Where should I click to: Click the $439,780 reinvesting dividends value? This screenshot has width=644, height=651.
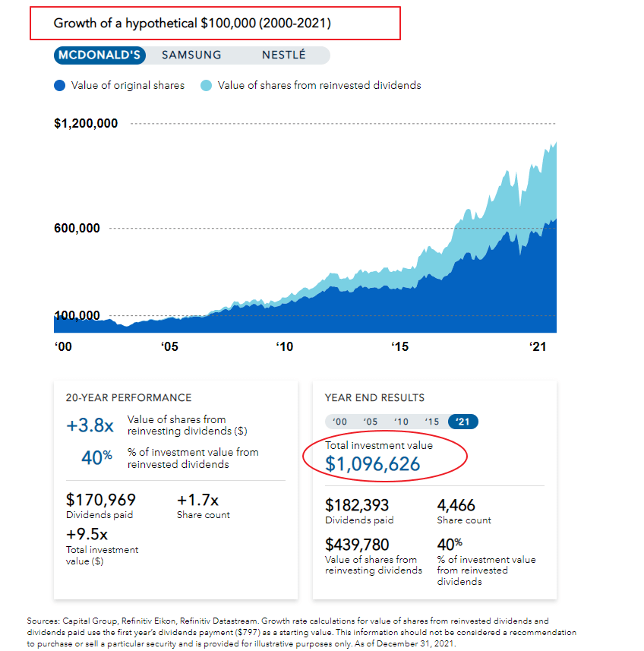(x=357, y=545)
